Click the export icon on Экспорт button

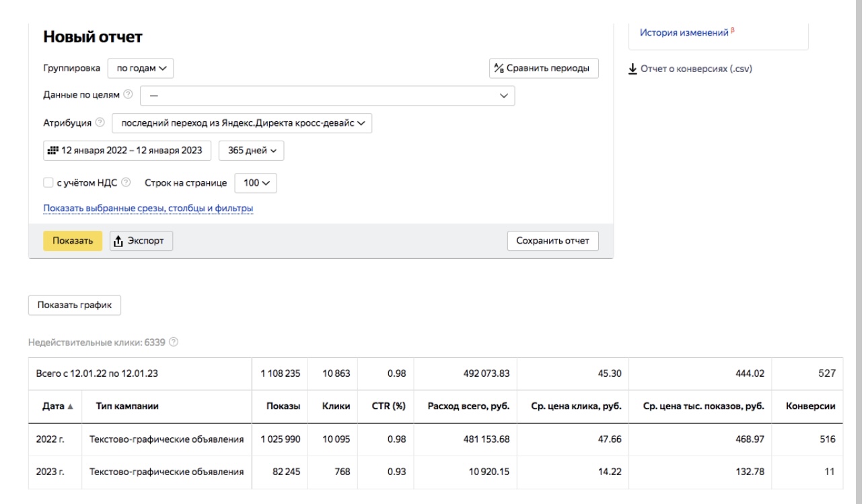(x=118, y=241)
